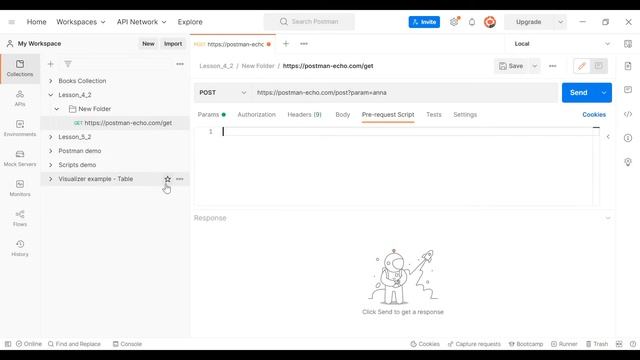Open the Mock Servers panel
The width and height of the screenshot is (640, 360).
point(20,158)
